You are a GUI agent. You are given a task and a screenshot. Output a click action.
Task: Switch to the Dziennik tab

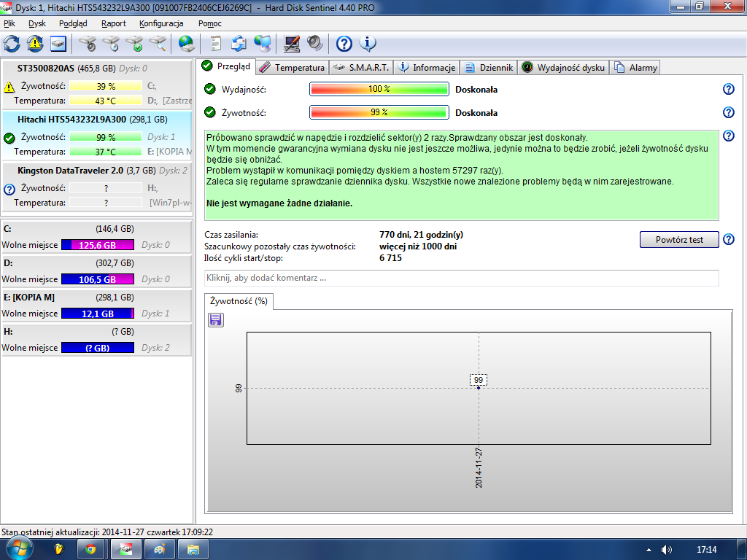(x=489, y=68)
